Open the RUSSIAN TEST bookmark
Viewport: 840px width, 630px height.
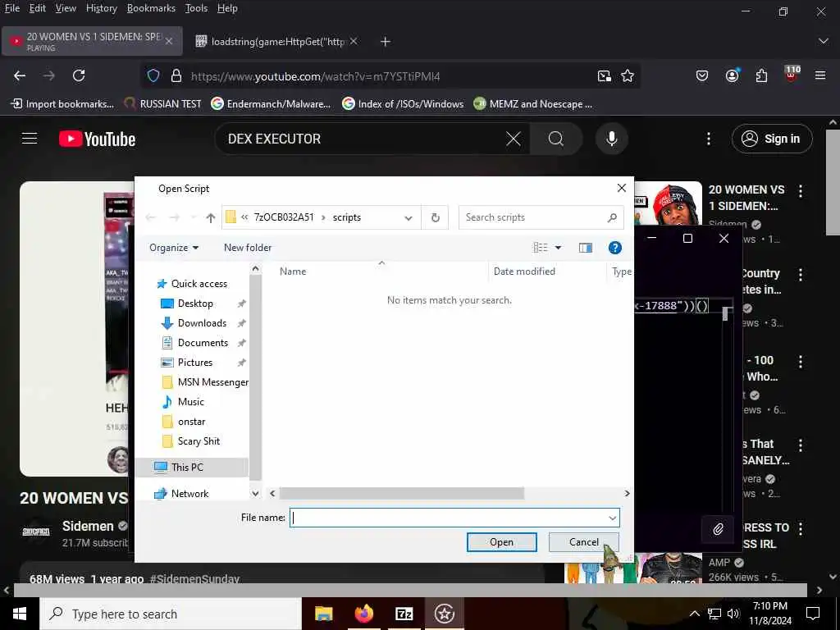162,104
